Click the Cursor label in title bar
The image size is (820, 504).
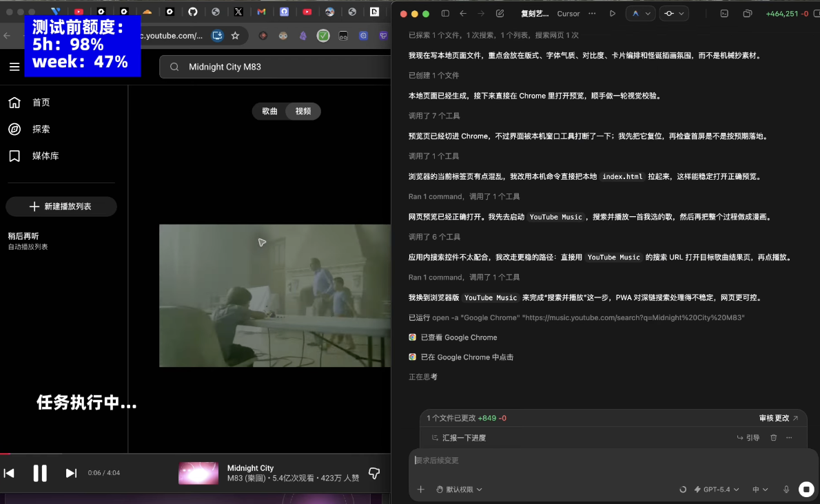568,14
